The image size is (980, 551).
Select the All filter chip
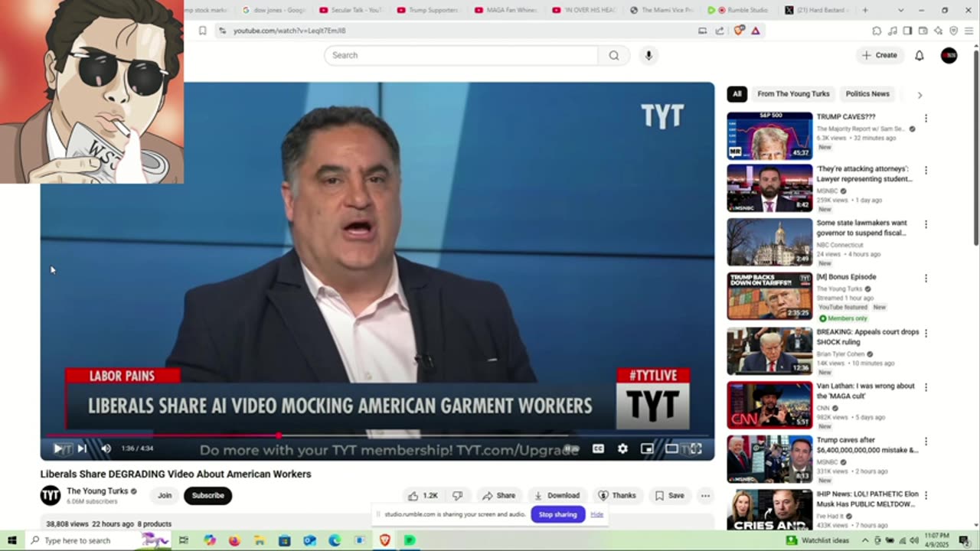click(x=737, y=94)
